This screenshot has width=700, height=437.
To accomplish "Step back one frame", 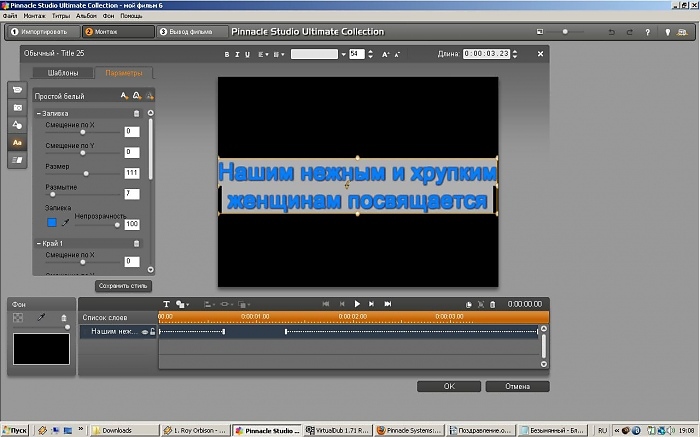I will tap(342, 304).
